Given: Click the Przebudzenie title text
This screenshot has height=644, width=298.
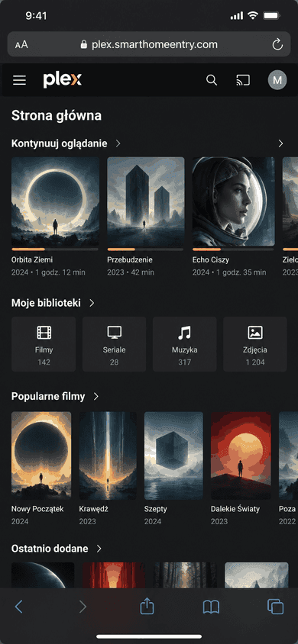Looking at the screenshot, I should tap(130, 259).
